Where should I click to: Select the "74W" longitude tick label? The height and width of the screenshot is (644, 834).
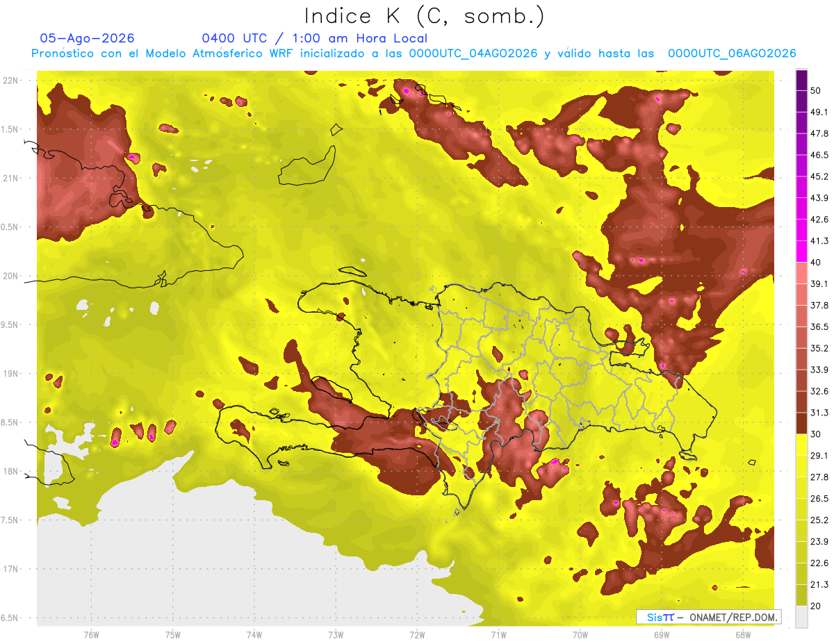[254, 635]
